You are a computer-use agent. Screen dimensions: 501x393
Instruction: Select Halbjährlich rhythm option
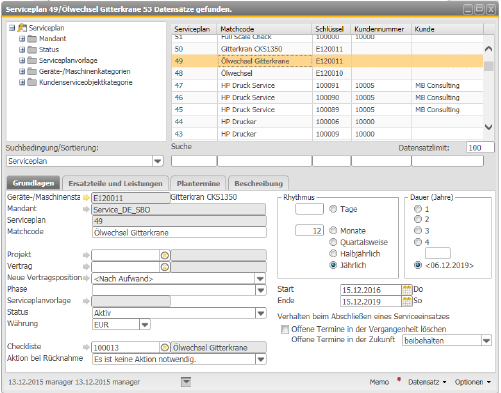point(333,253)
